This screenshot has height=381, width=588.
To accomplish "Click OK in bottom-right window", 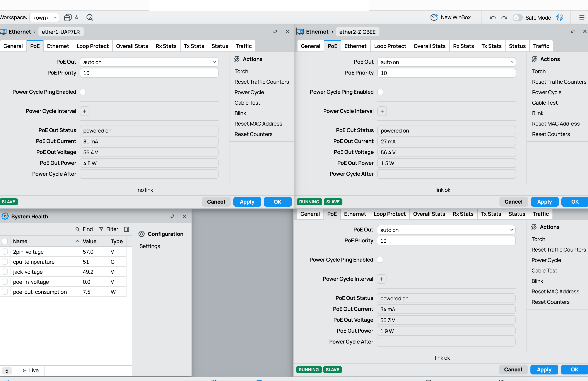I will pyautogui.click(x=574, y=370).
